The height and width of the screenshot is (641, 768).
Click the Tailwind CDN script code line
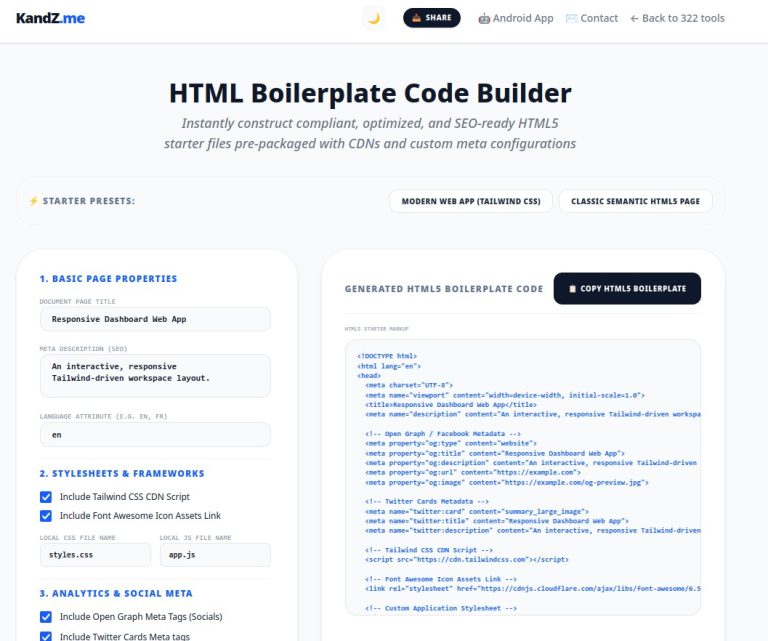[x=467, y=560]
